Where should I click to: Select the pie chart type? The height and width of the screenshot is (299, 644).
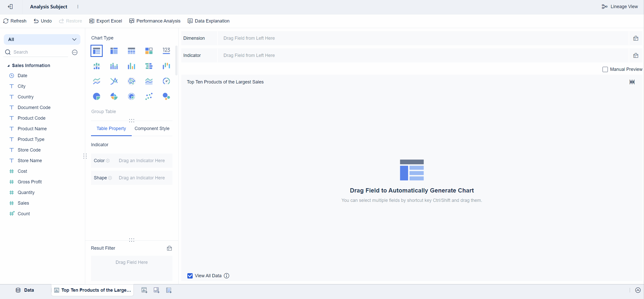click(x=96, y=96)
